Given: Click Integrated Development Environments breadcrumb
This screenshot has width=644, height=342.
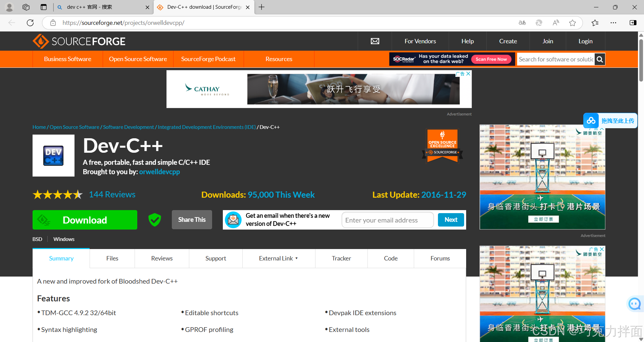Looking at the screenshot, I should pos(207,127).
